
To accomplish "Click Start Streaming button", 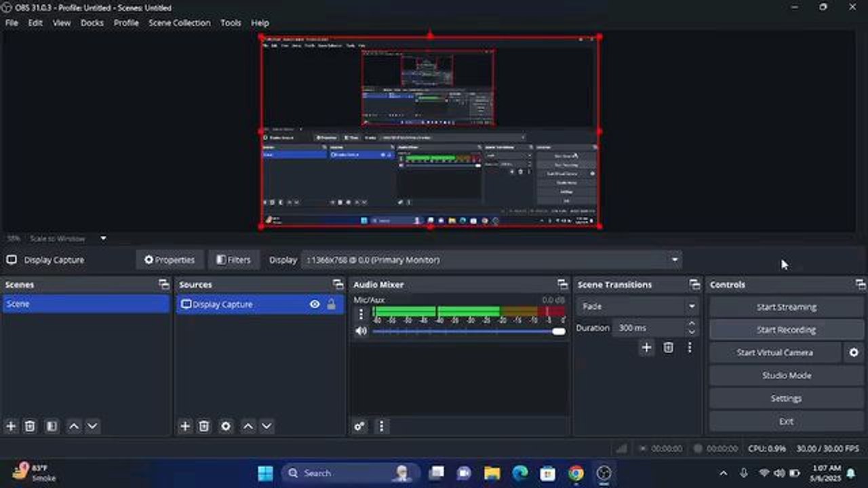I will point(787,307).
